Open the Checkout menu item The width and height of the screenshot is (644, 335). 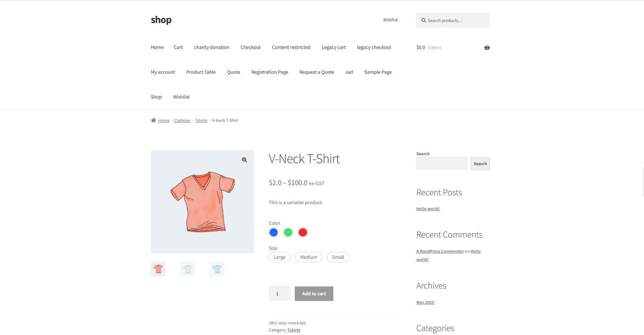point(250,48)
